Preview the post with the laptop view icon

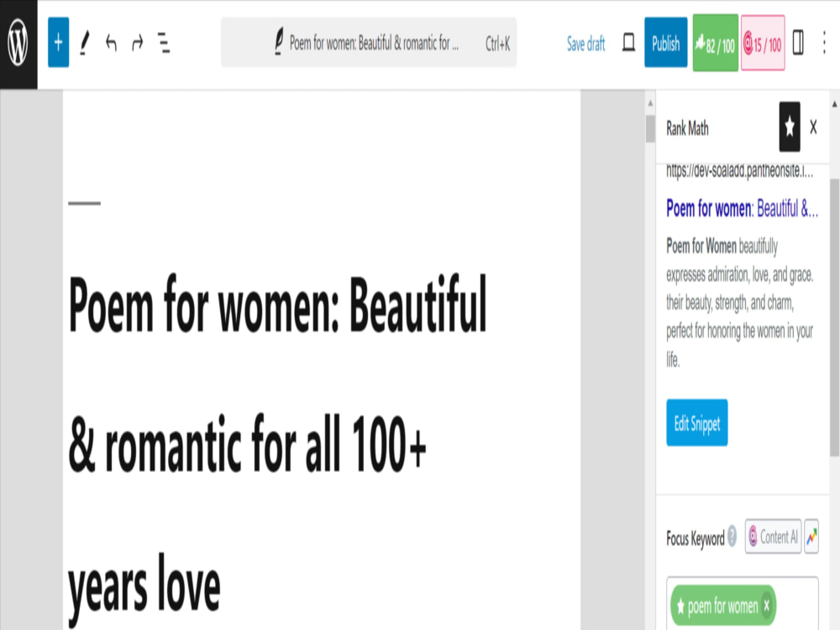[628, 42]
